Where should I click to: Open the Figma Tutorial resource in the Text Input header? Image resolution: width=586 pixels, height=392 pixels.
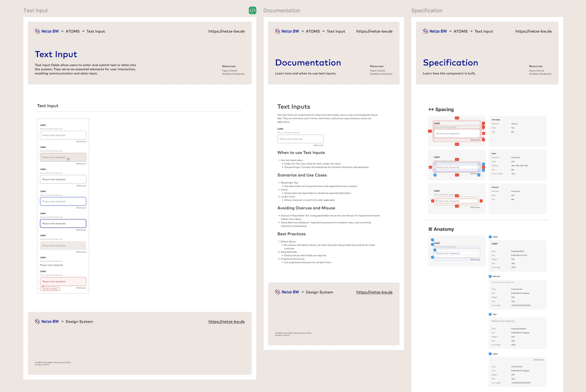coord(230,70)
